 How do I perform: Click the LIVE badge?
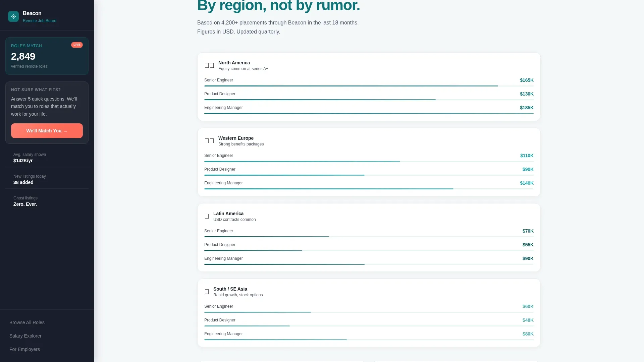point(77,45)
